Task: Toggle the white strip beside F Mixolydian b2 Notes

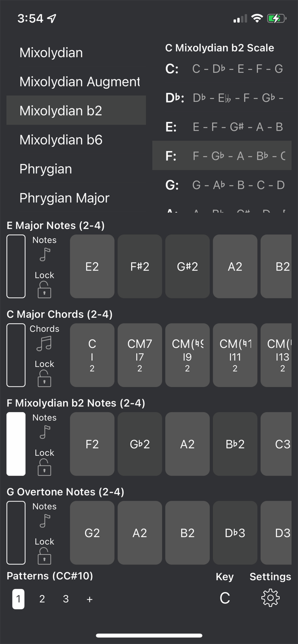Action: coord(16,444)
